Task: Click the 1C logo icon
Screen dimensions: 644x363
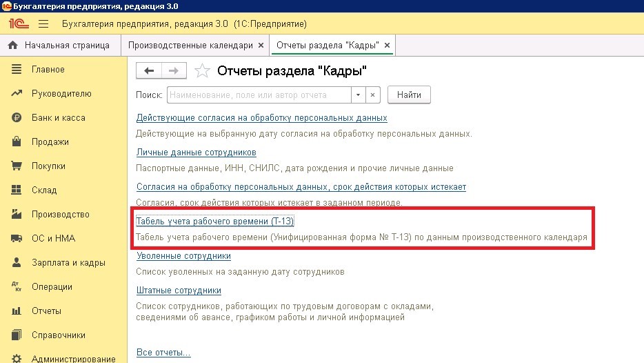Action: click(x=19, y=24)
